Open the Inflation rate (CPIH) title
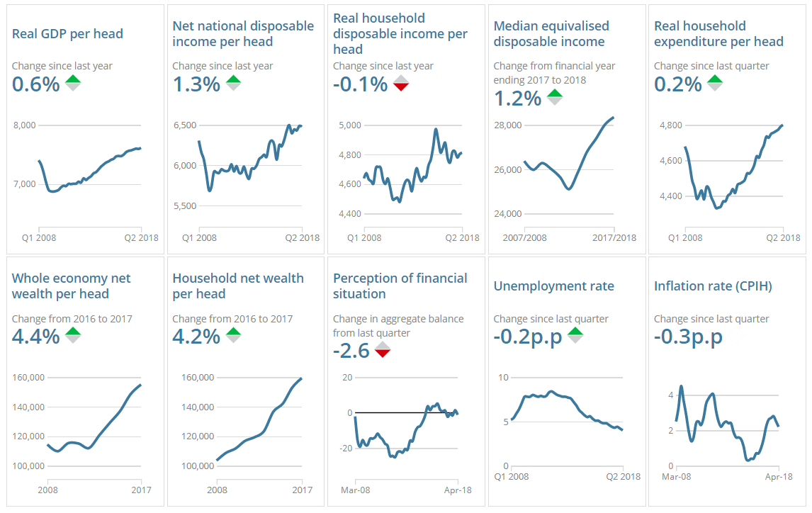812x513 pixels. [x=713, y=286]
